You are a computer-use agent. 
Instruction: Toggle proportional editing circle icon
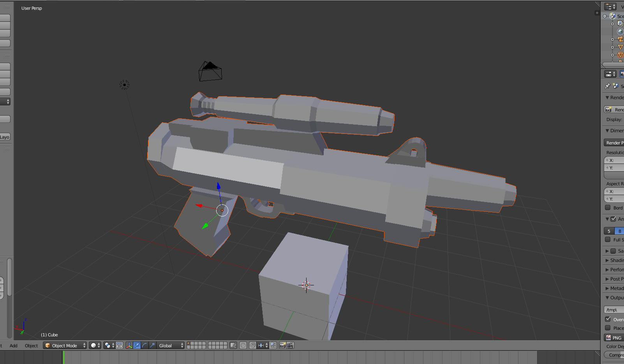pyautogui.click(x=243, y=345)
